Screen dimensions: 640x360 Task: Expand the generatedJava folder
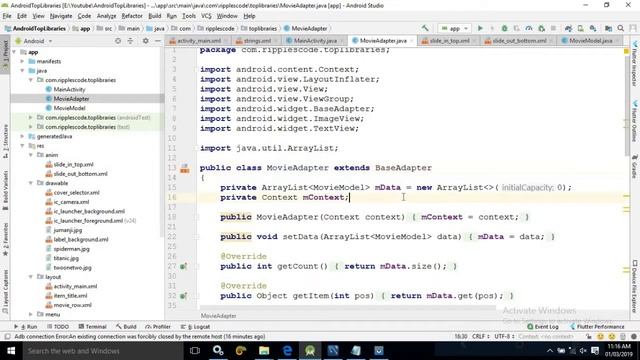click(22, 136)
